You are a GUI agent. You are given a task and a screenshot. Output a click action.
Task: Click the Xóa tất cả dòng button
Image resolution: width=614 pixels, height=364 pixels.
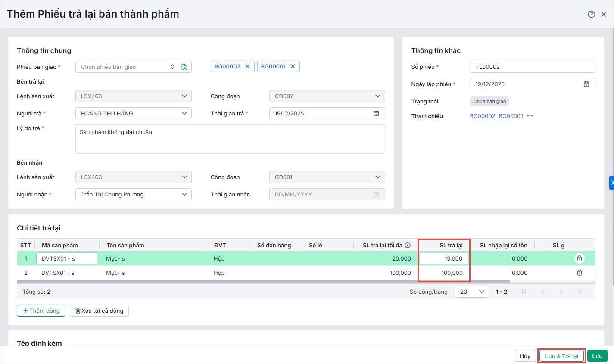(x=99, y=311)
